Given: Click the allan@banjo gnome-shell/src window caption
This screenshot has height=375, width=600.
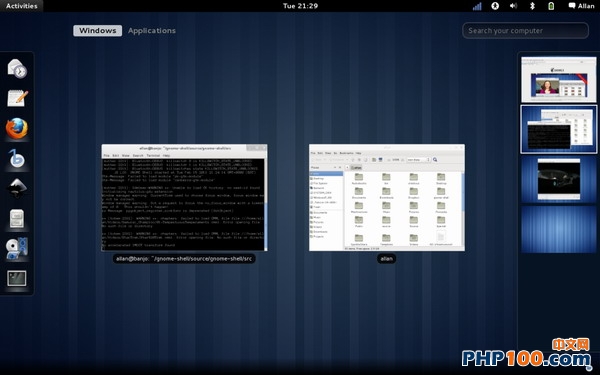Looking at the screenshot, I should [x=184, y=259].
